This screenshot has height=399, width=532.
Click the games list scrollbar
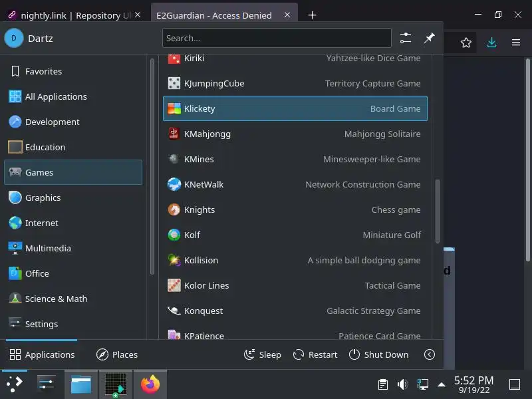438,211
